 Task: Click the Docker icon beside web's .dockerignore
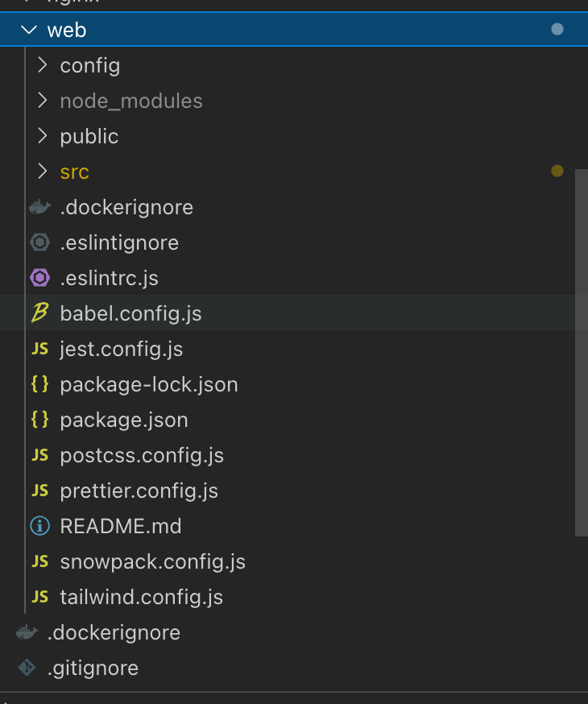pos(39,207)
